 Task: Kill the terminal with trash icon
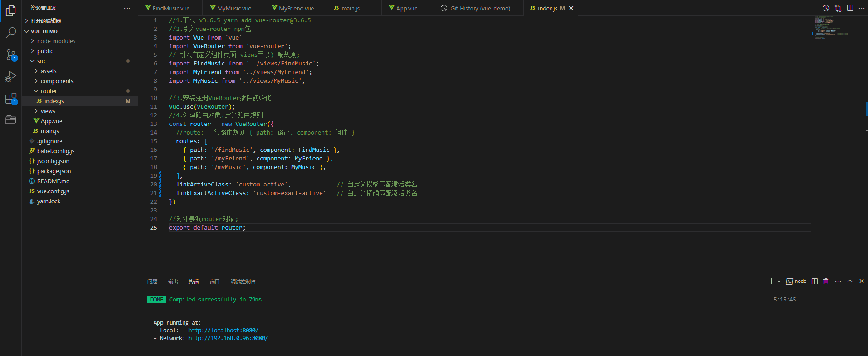826,281
